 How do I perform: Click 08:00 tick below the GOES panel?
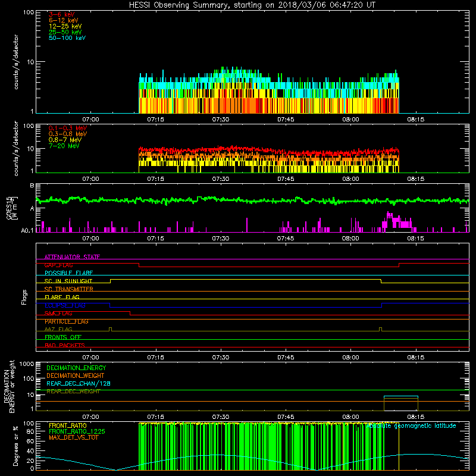tap(350, 239)
